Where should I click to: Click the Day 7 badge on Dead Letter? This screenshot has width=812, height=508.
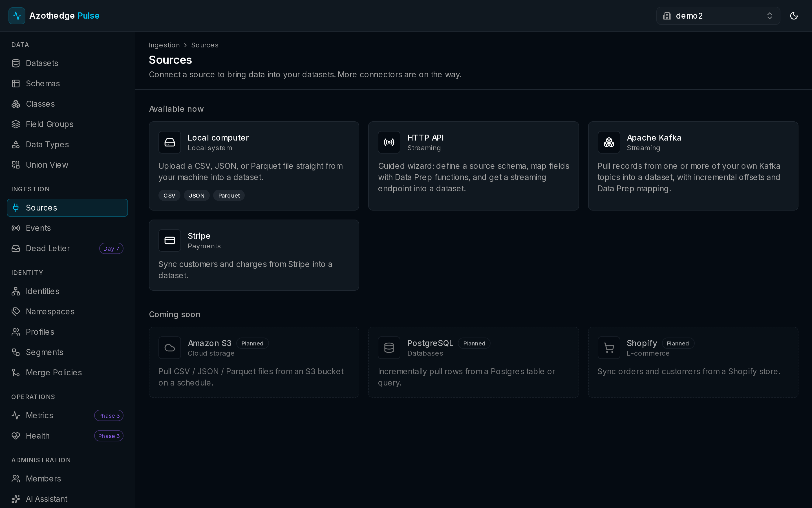pyautogui.click(x=111, y=249)
